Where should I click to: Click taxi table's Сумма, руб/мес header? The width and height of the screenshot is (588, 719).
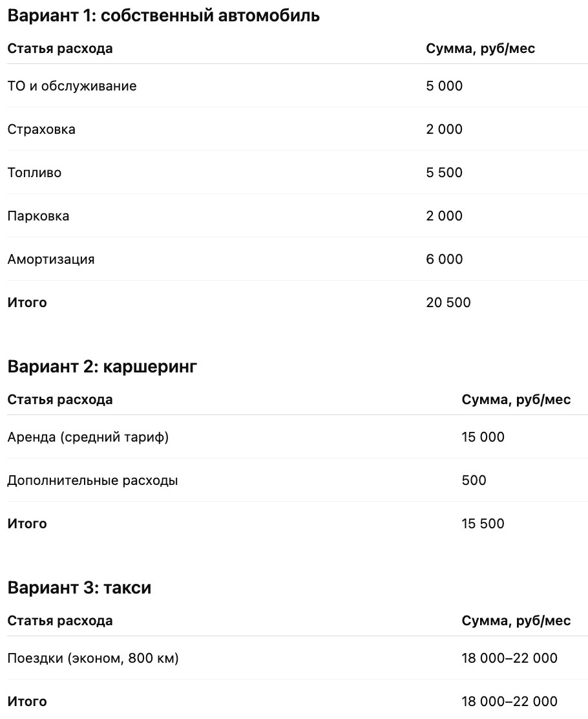[516, 621]
